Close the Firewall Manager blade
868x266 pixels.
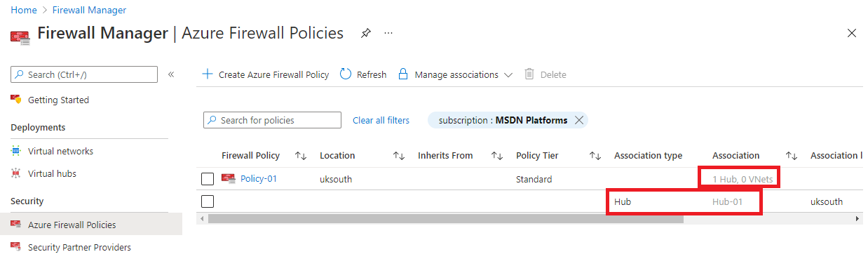852,33
